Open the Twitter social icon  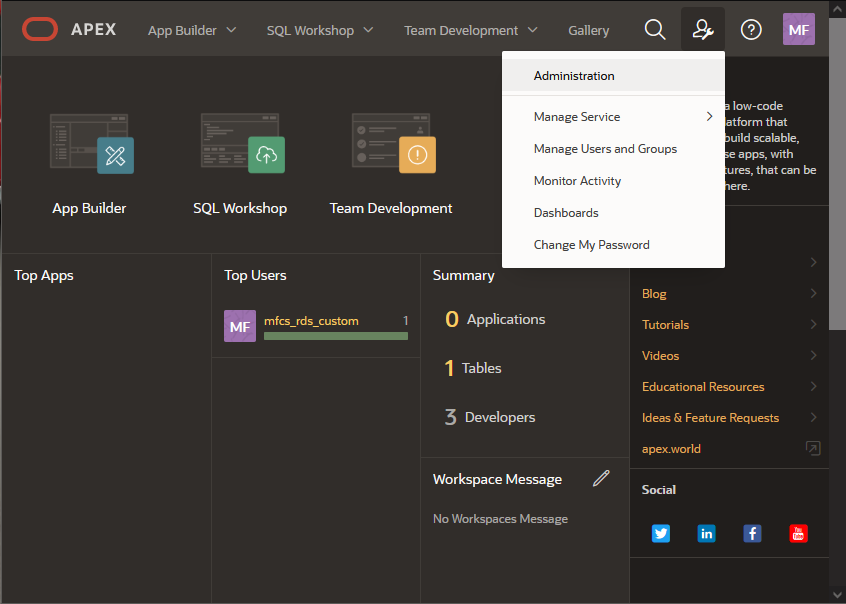[x=660, y=533]
